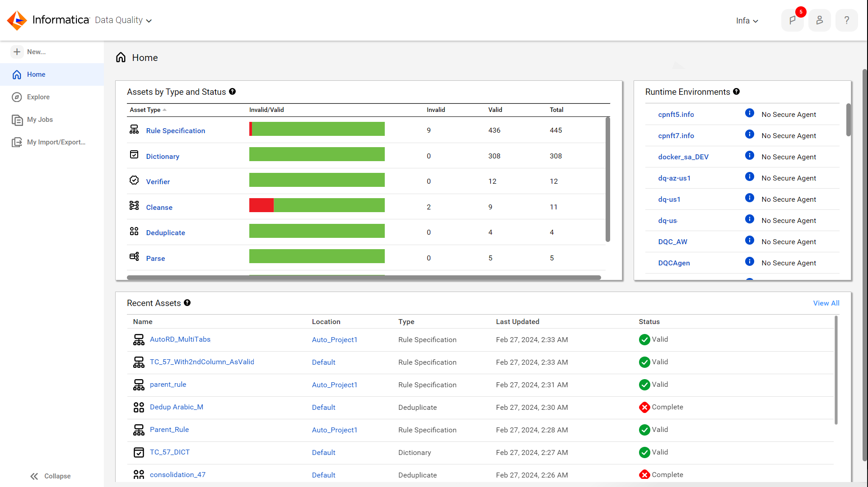
Task: Open the Cleanse asset type link
Action: coord(159,208)
